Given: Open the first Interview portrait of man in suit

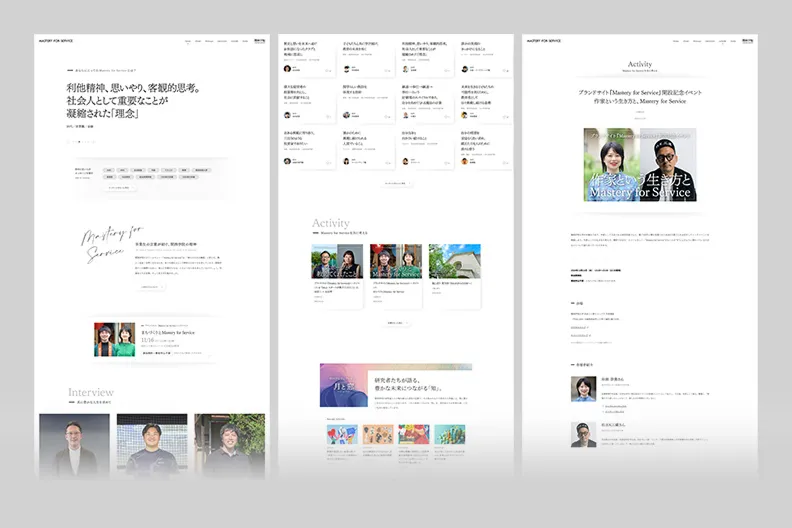Looking at the screenshot, I should [x=74, y=443].
